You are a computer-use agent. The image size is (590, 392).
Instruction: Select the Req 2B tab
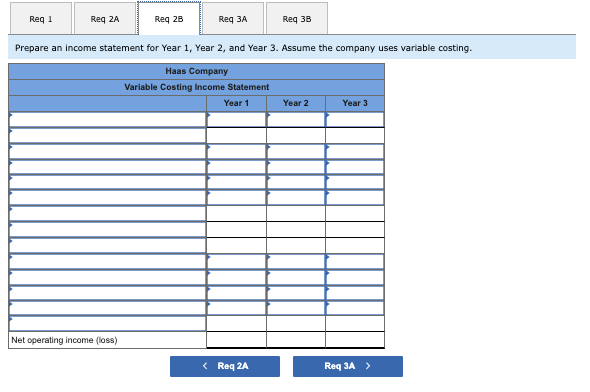[x=169, y=19]
